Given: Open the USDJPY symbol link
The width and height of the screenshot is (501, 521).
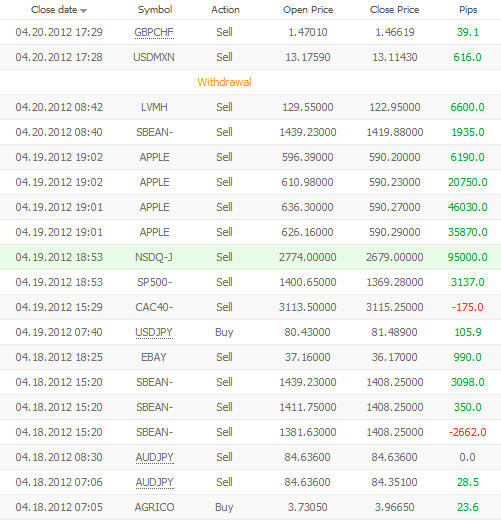Looking at the screenshot, I should point(154,332).
